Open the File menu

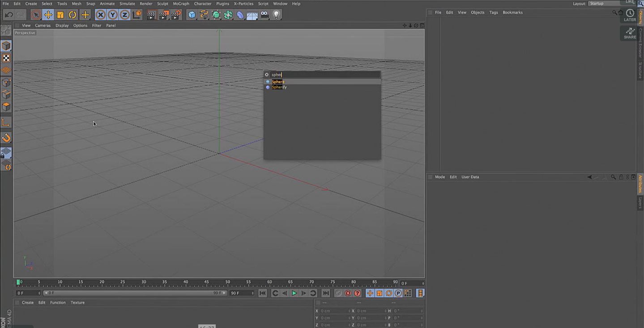5,4
